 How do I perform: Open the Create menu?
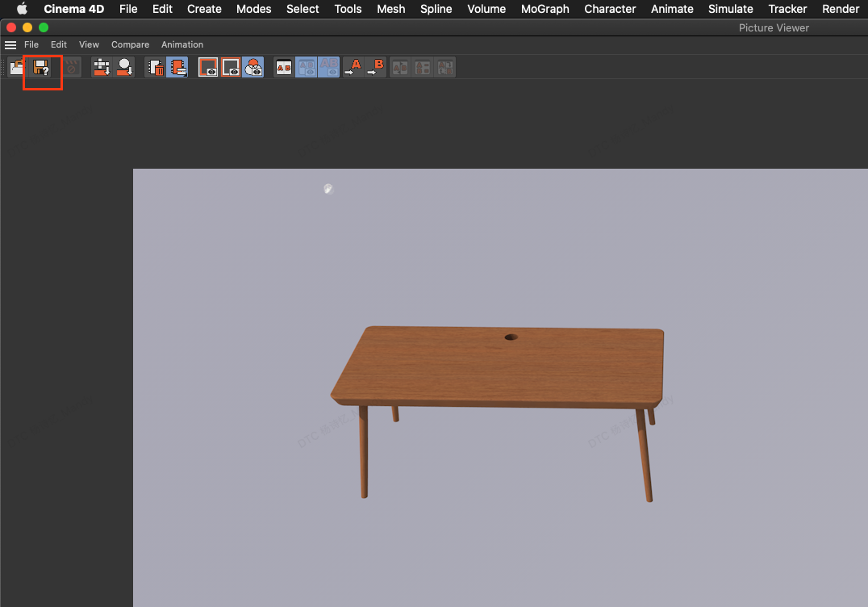(x=204, y=9)
